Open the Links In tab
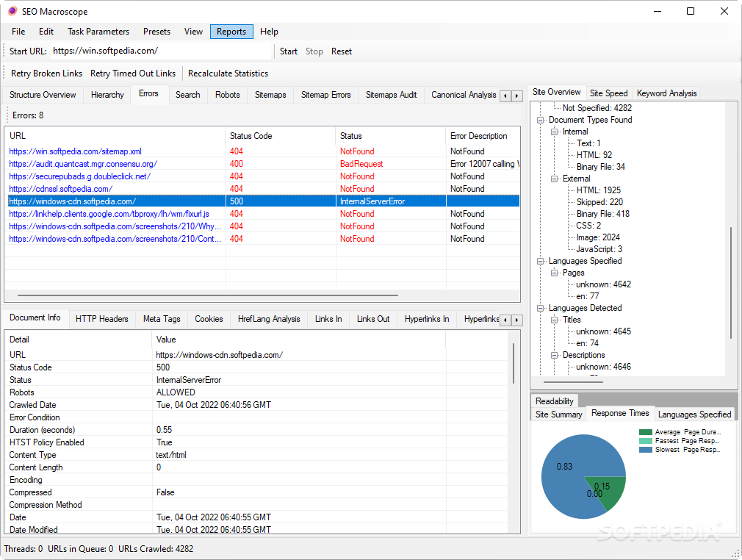This screenshot has height=560, width=742. pyautogui.click(x=328, y=319)
